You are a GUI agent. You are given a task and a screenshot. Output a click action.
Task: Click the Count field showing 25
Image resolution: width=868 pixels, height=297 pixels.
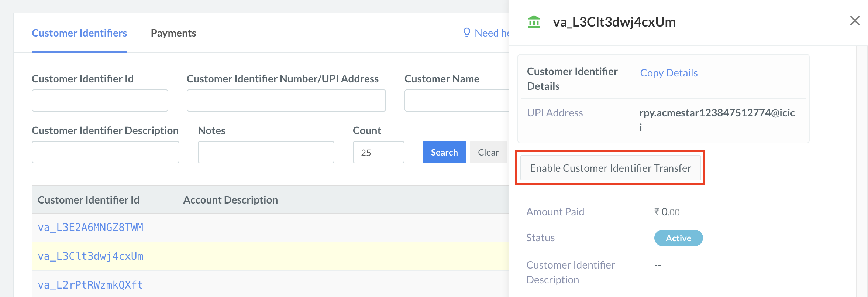click(379, 152)
